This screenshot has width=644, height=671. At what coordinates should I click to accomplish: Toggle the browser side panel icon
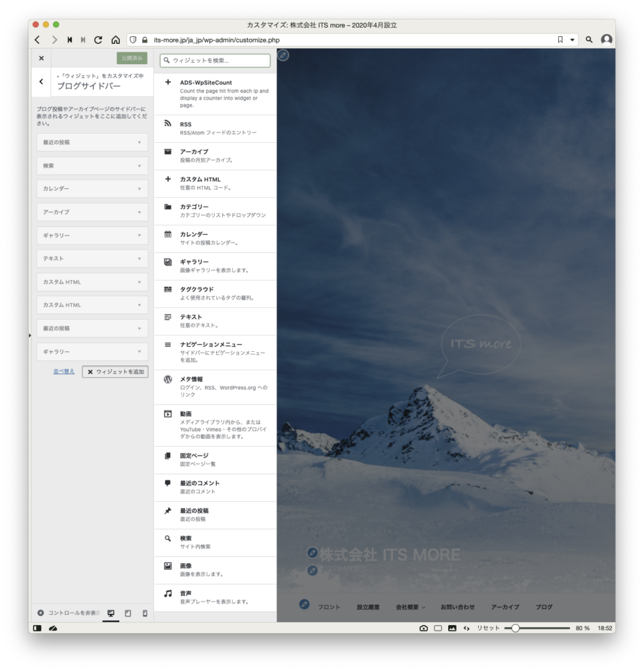(38, 628)
